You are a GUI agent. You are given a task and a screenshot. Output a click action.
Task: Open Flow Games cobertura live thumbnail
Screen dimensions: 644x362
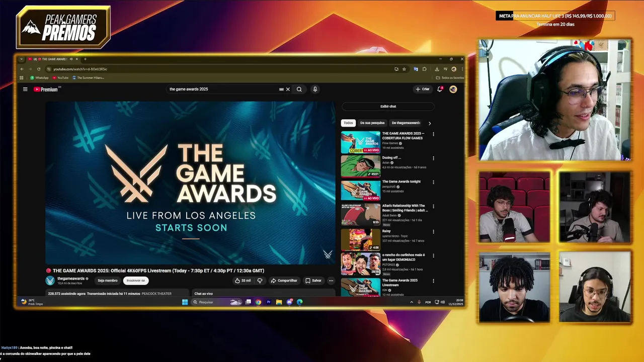(x=361, y=142)
